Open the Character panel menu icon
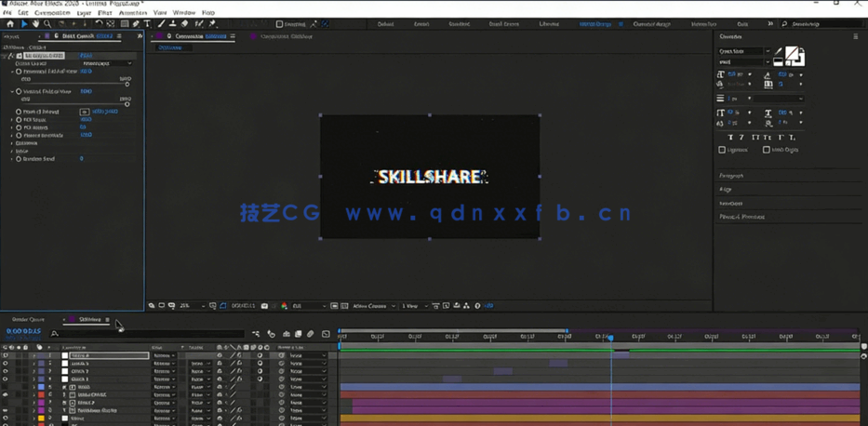The image size is (868, 426). click(855, 37)
